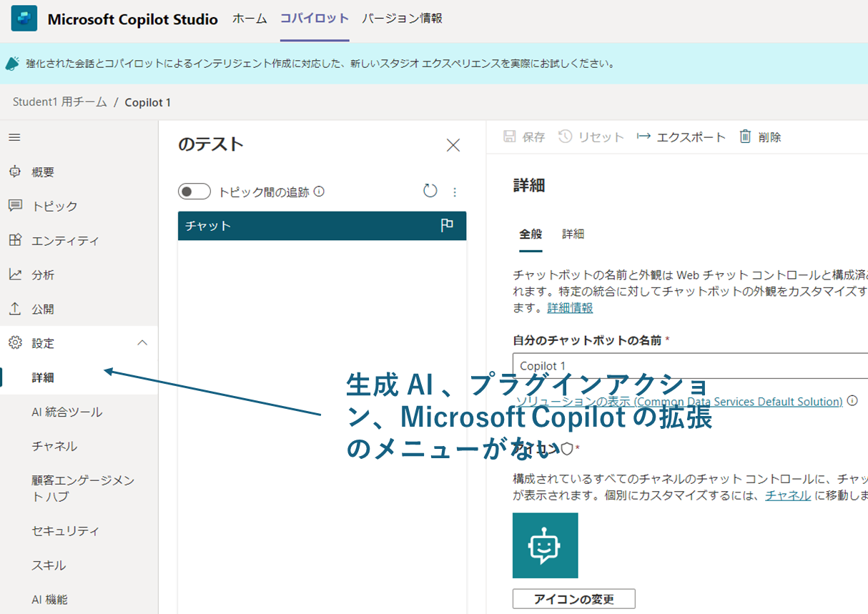868x614 pixels.
Task: Click the Student1 用チーム breadcrumb
Action: [59, 102]
